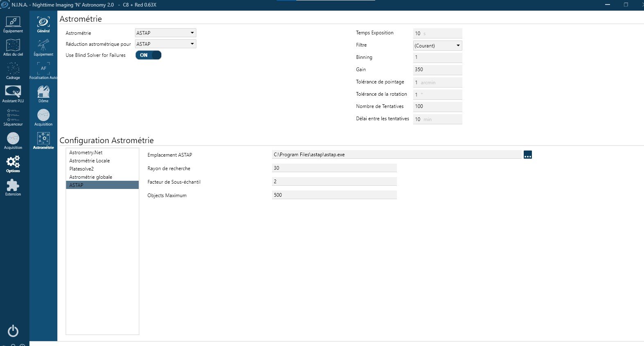Click the Configuration Astrométrie heading
This screenshot has width=644, height=346.
(x=107, y=140)
